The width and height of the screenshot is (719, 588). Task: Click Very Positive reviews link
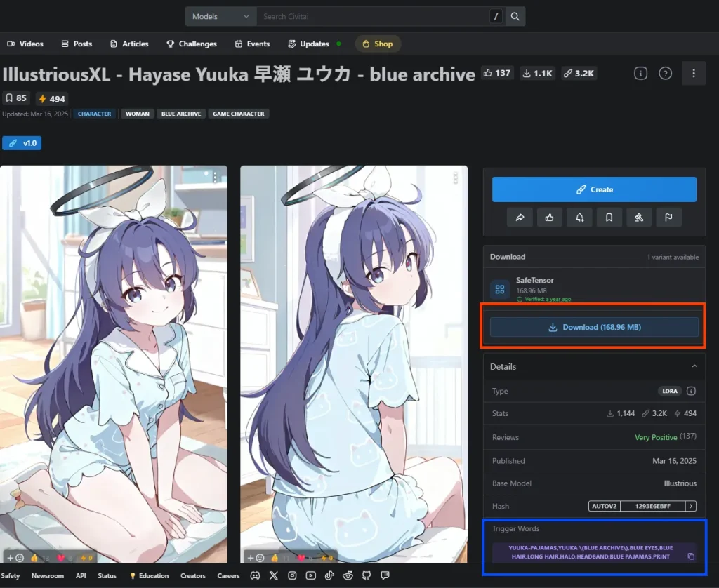coord(656,437)
